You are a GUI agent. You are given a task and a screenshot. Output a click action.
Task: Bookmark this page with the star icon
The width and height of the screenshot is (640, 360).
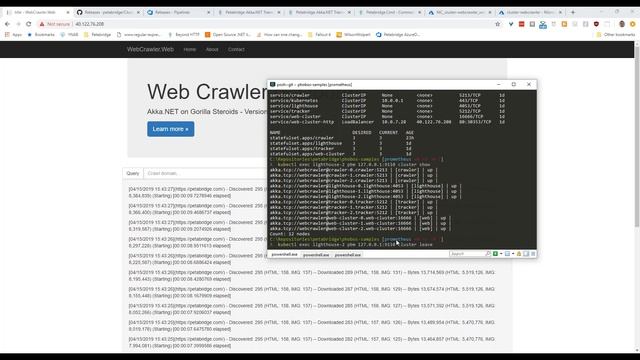click(498, 24)
